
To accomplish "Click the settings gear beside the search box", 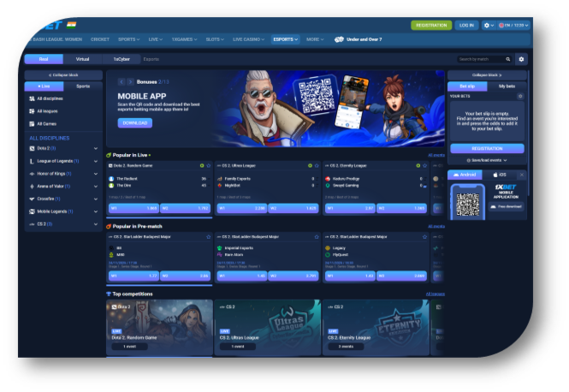I will tap(522, 59).
